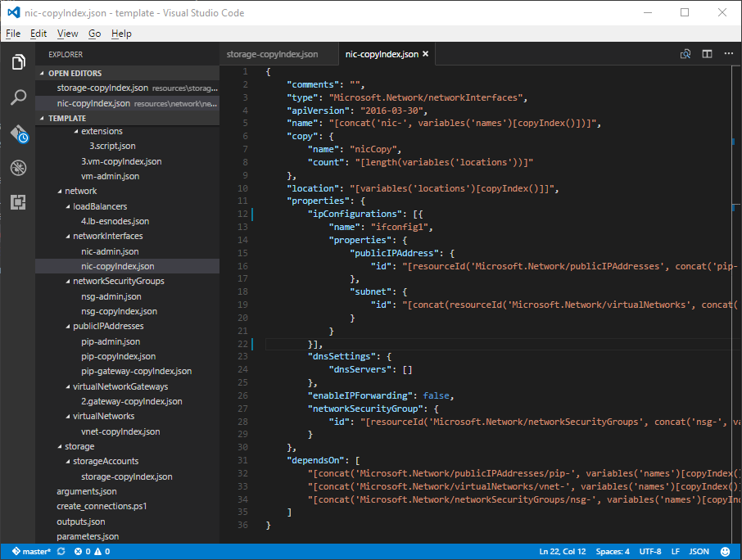The width and height of the screenshot is (742, 560).
Task: Open the Edit menu
Action: [38, 34]
